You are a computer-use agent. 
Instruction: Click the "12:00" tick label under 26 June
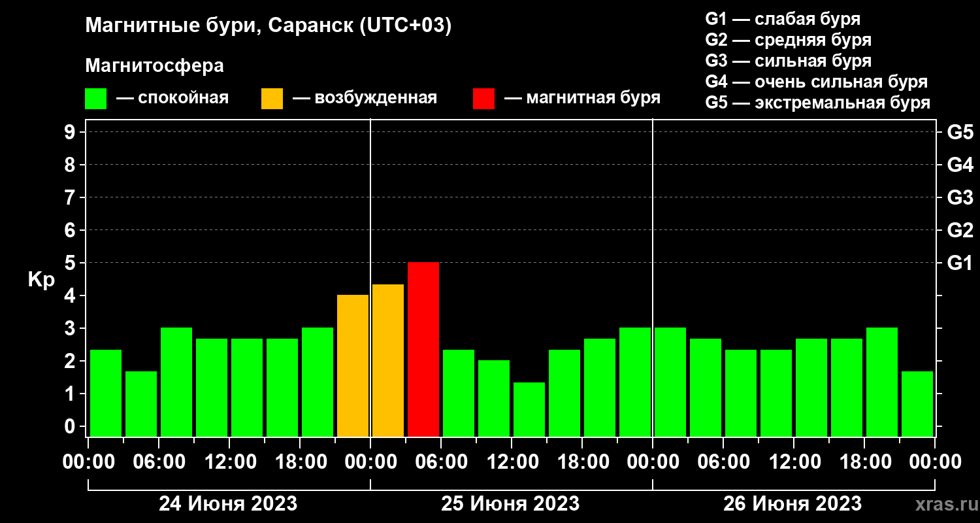[x=794, y=462]
